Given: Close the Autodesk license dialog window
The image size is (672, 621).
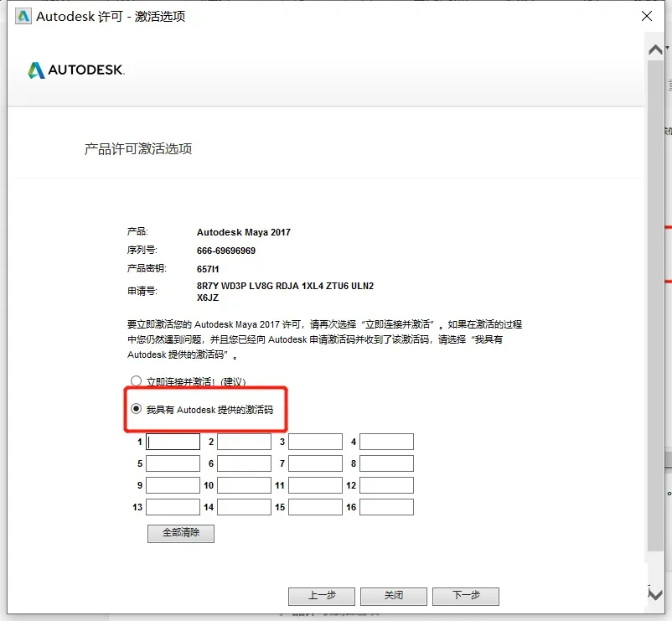Looking at the screenshot, I should click(x=647, y=16).
